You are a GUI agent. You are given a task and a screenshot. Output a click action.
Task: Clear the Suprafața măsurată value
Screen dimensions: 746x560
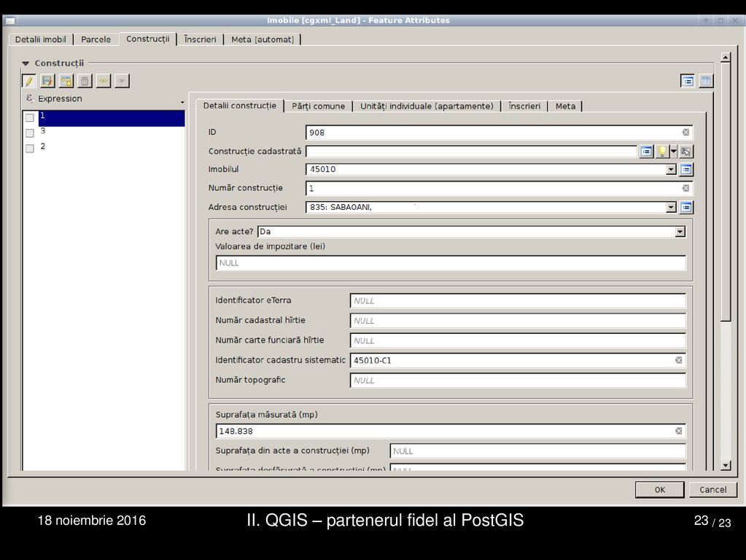(678, 431)
